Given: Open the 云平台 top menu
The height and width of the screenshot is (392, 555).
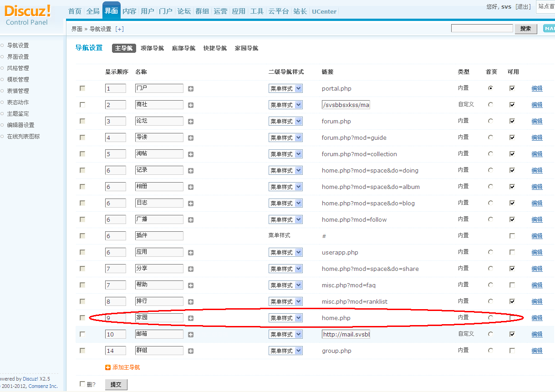Looking at the screenshot, I should tap(279, 11).
